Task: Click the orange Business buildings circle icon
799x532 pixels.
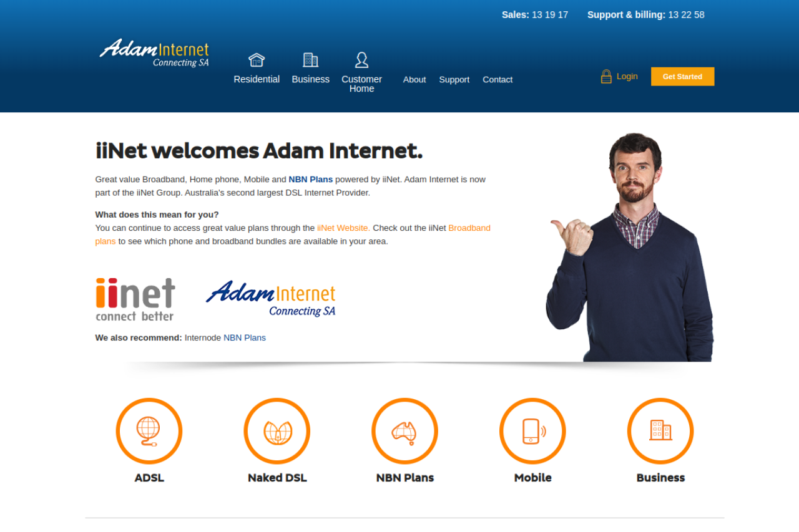Action: click(x=660, y=431)
